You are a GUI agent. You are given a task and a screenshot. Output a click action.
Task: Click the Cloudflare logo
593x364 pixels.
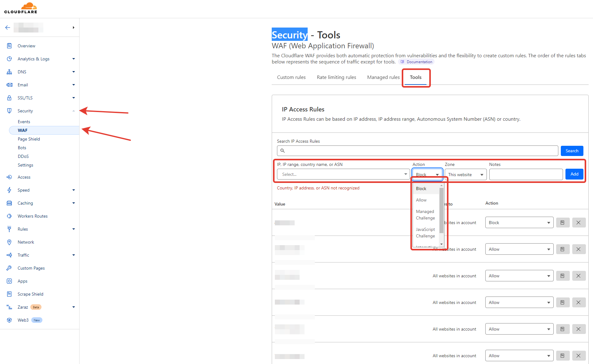[21, 8]
